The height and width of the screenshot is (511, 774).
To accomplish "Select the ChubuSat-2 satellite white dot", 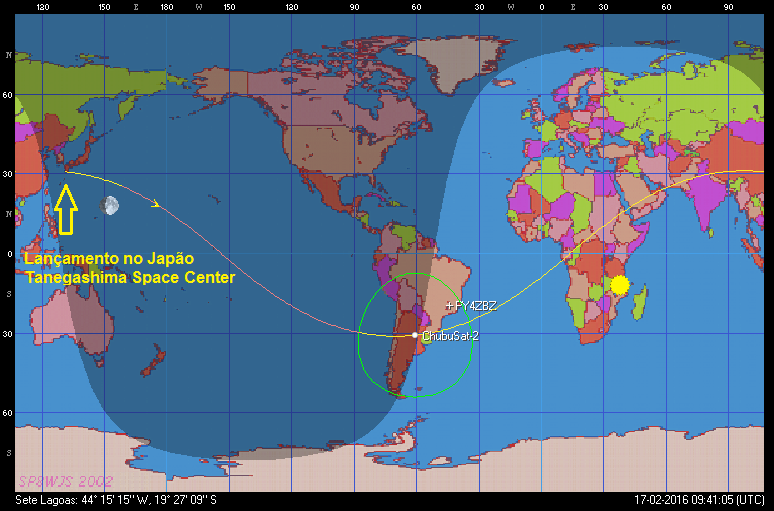I will (x=415, y=335).
